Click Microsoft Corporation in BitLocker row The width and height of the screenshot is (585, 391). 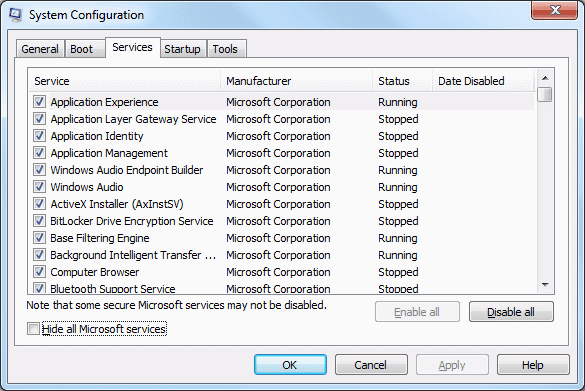278,221
